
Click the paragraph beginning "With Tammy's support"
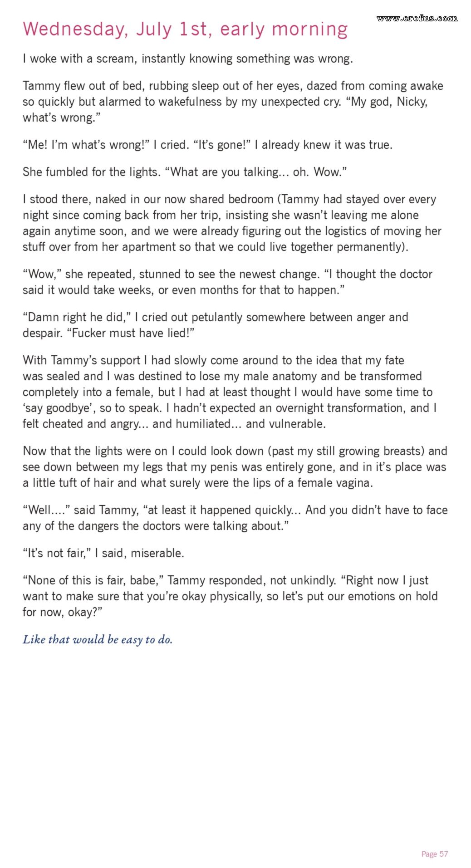[x=229, y=392]
